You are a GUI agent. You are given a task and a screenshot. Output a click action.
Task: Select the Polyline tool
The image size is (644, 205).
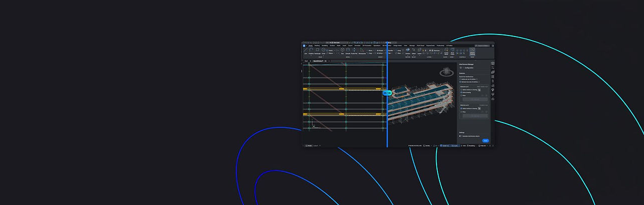pos(311,50)
